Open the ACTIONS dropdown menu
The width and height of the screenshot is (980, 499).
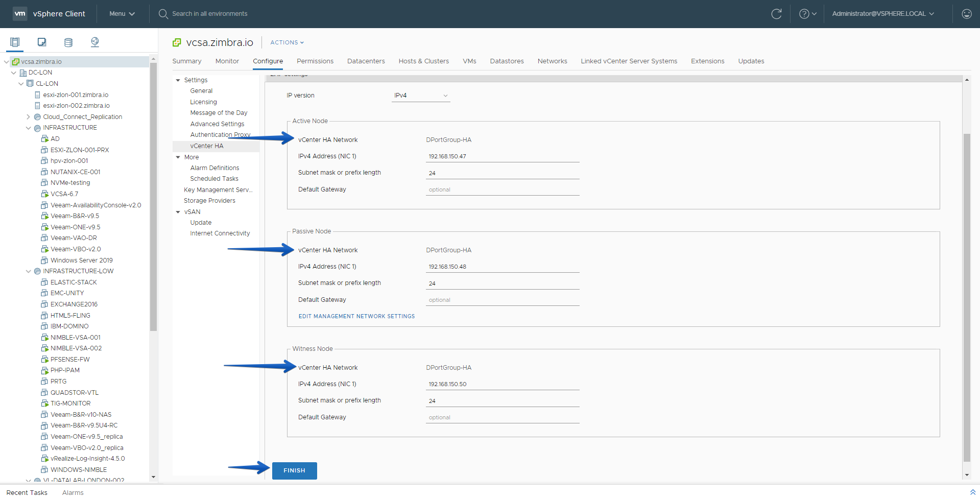pos(287,42)
